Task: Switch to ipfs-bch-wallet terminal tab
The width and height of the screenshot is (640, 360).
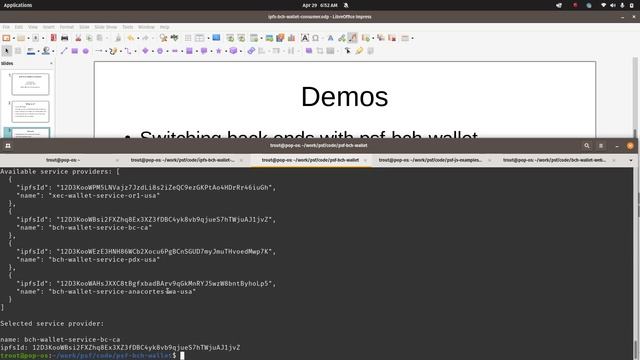Action: point(182,160)
